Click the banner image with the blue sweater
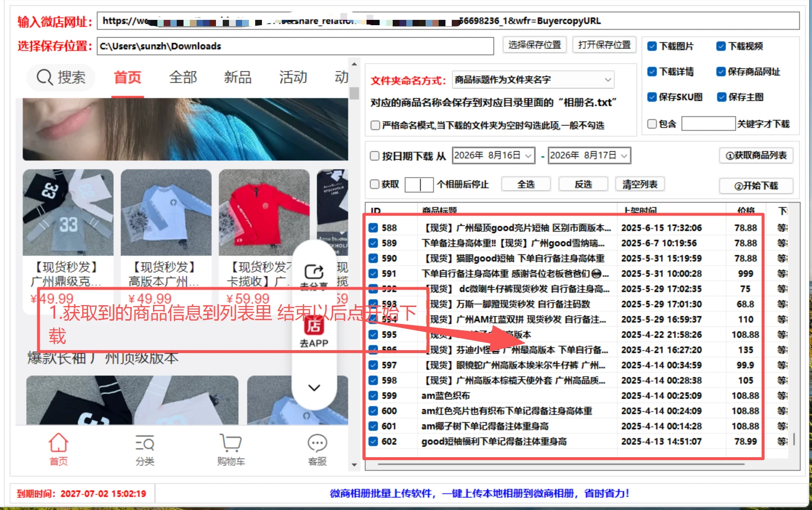Screen dimensions: 812x510 pyautogui.click(x=185, y=129)
